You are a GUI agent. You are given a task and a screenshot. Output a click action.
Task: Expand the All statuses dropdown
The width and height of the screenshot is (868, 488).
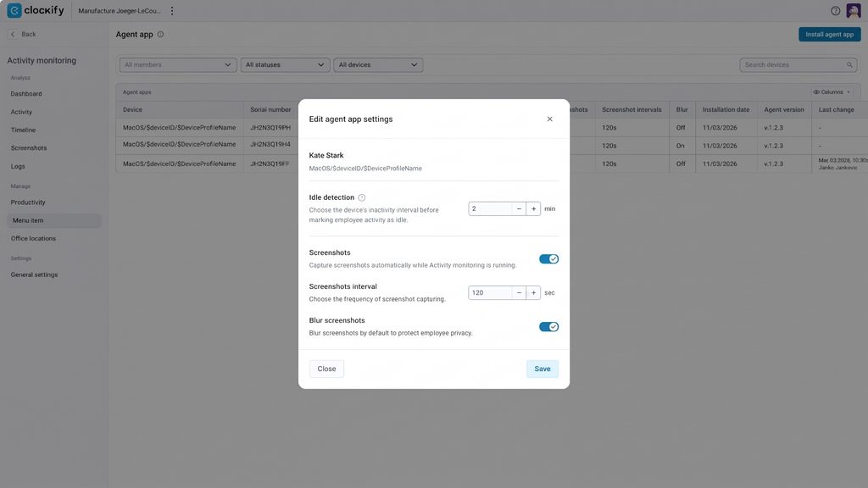[x=285, y=64]
